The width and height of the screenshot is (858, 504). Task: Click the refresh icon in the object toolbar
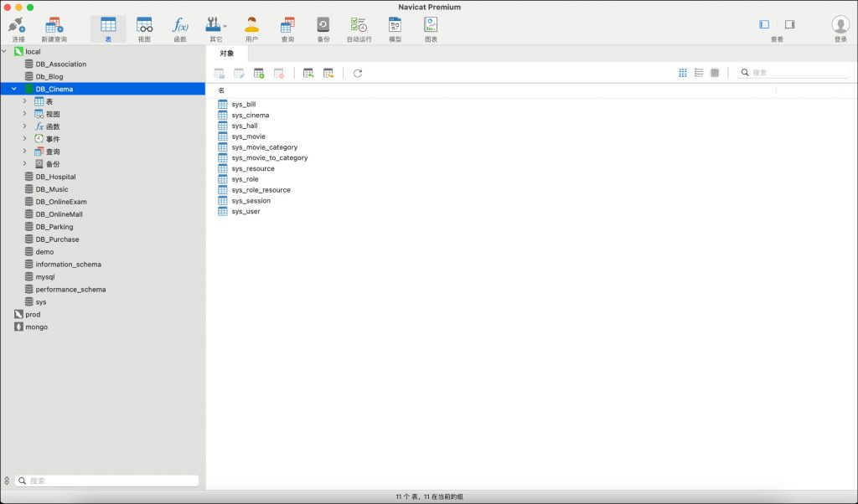click(x=358, y=74)
